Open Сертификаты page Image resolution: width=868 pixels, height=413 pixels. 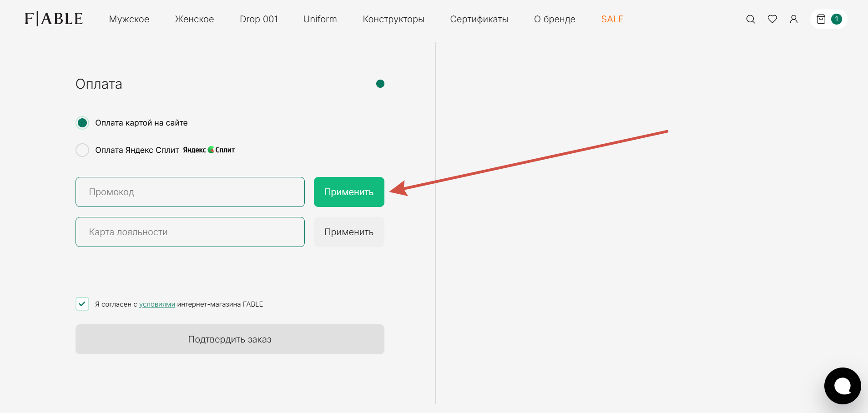[479, 19]
